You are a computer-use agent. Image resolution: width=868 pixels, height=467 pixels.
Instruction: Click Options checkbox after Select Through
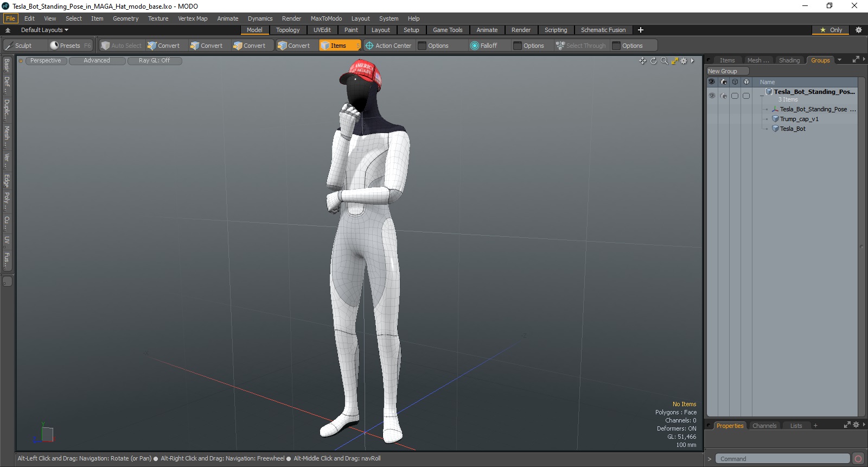(x=616, y=46)
